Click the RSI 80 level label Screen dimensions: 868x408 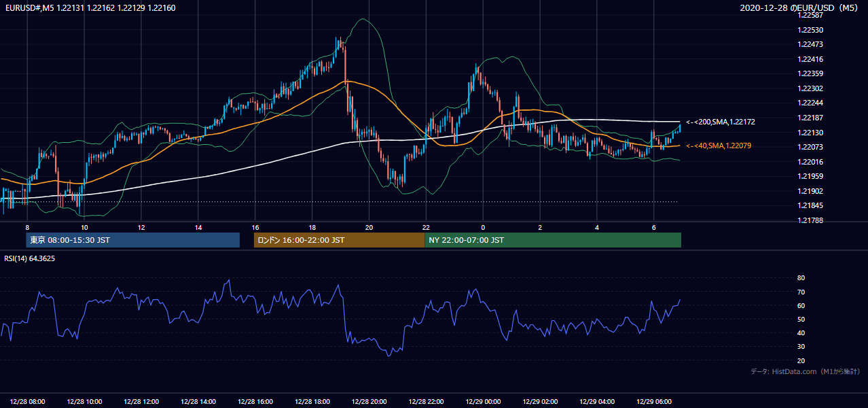coord(801,278)
